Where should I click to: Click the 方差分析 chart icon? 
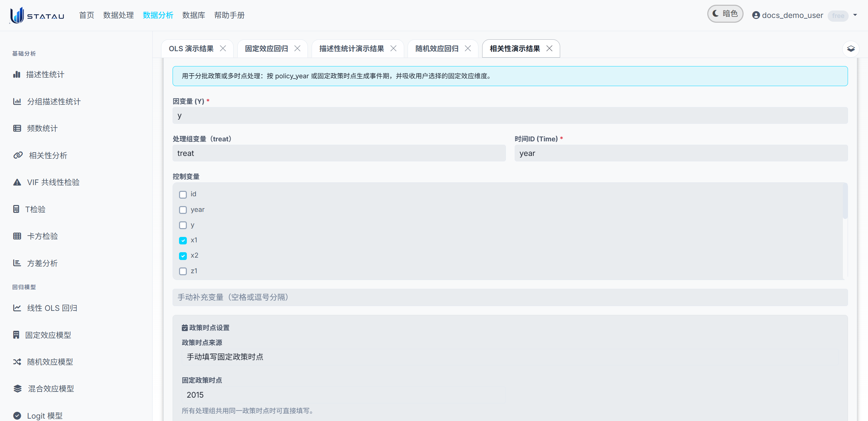pyautogui.click(x=17, y=263)
